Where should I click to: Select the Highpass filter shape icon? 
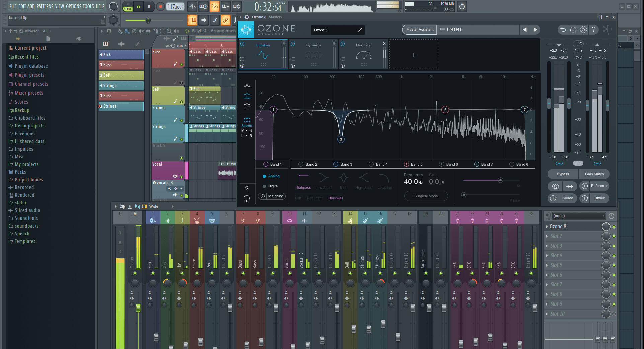[303, 179]
